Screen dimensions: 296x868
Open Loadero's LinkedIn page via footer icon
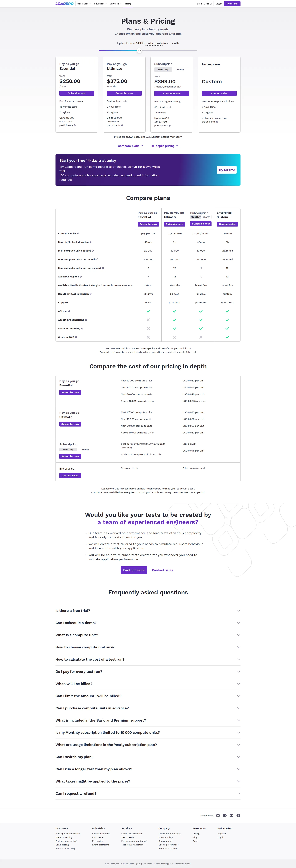(x=225, y=815)
